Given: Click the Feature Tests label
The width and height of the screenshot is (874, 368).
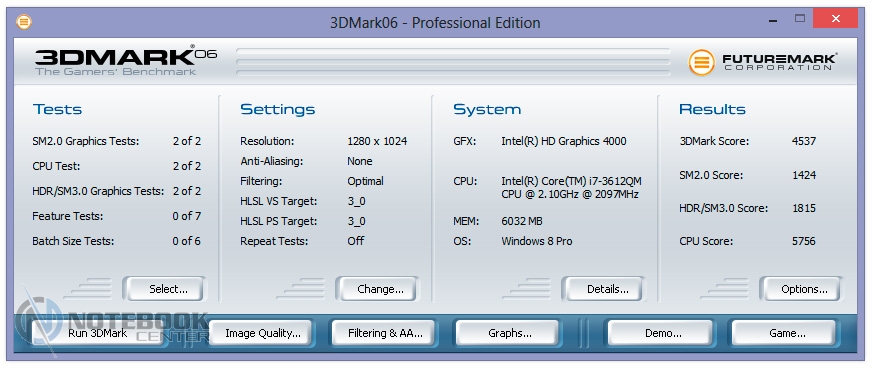Looking at the screenshot, I should 67,216.
